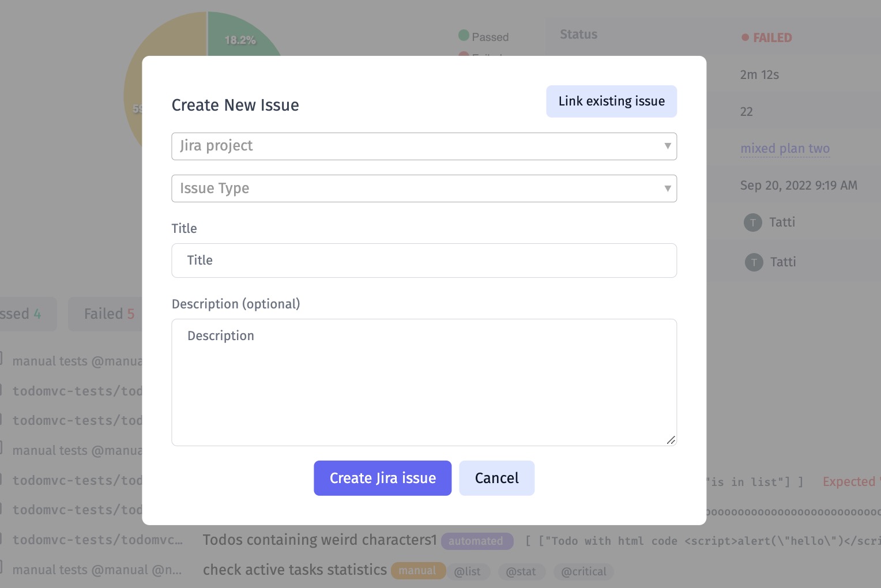881x588 pixels.
Task: Click the @critical tag
Action: tap(583, 572)
